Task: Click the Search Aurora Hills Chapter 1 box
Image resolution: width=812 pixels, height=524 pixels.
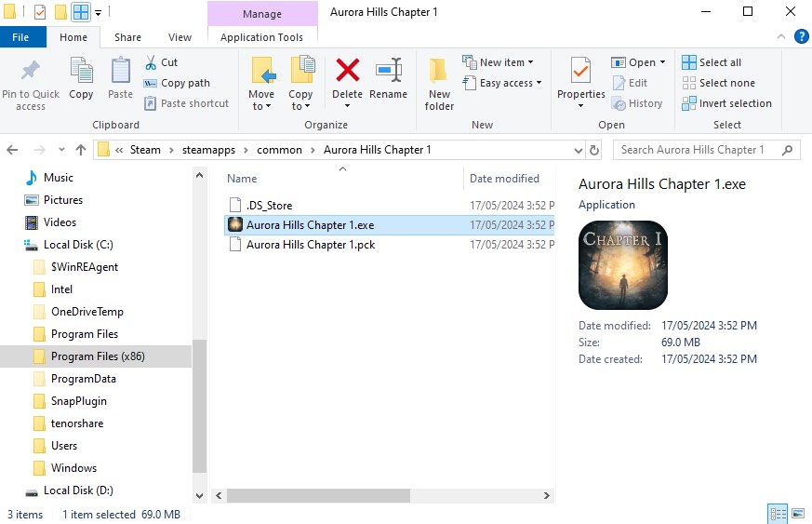Action: pos(706,150)
